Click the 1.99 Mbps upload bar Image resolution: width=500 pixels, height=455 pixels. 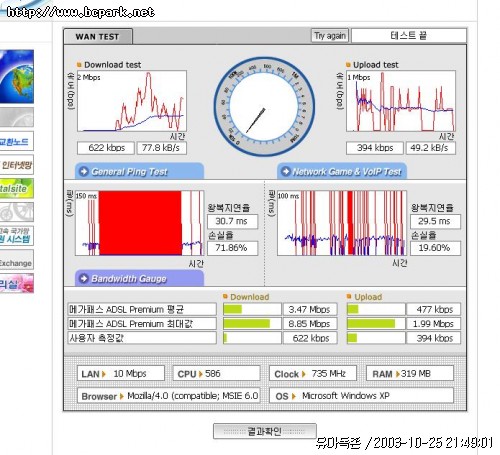pyautogui.click(x=376, y=324)
